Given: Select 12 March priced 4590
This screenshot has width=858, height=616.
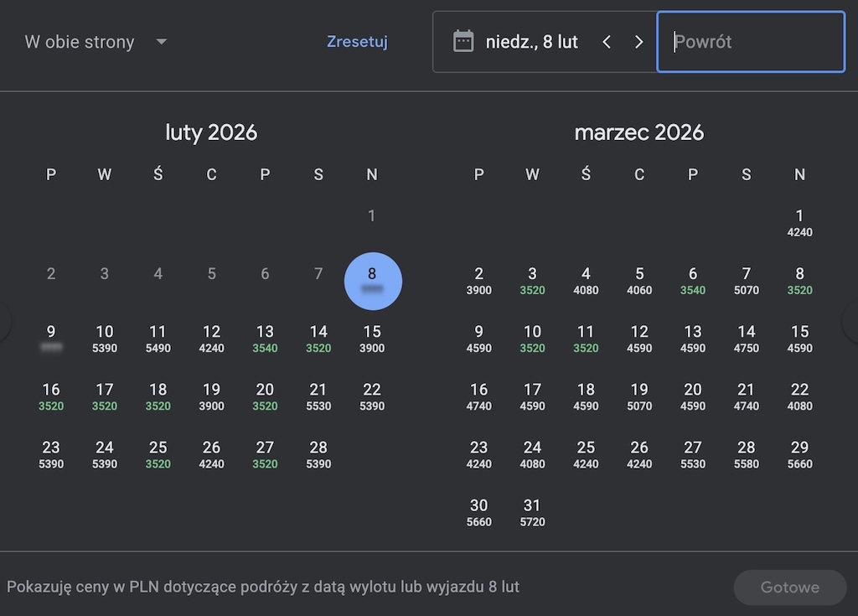Looking at the screenshot, I should tap(639, 339).
